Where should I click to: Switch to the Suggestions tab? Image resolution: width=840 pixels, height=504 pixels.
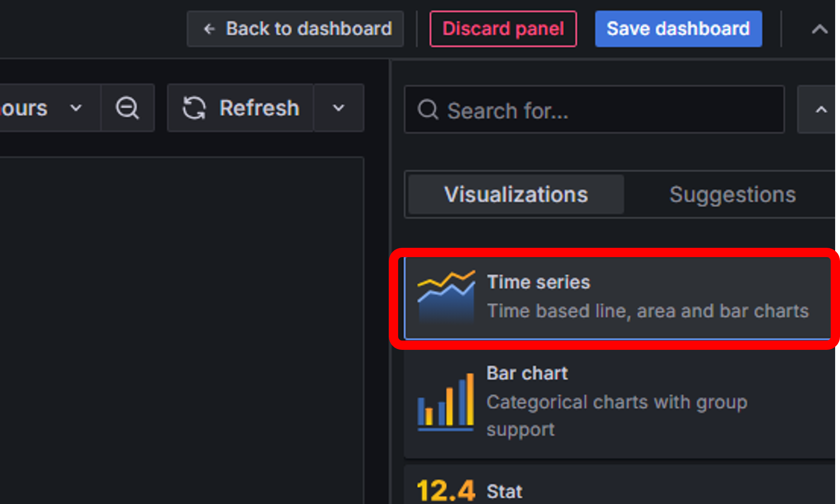pos(732,194)
